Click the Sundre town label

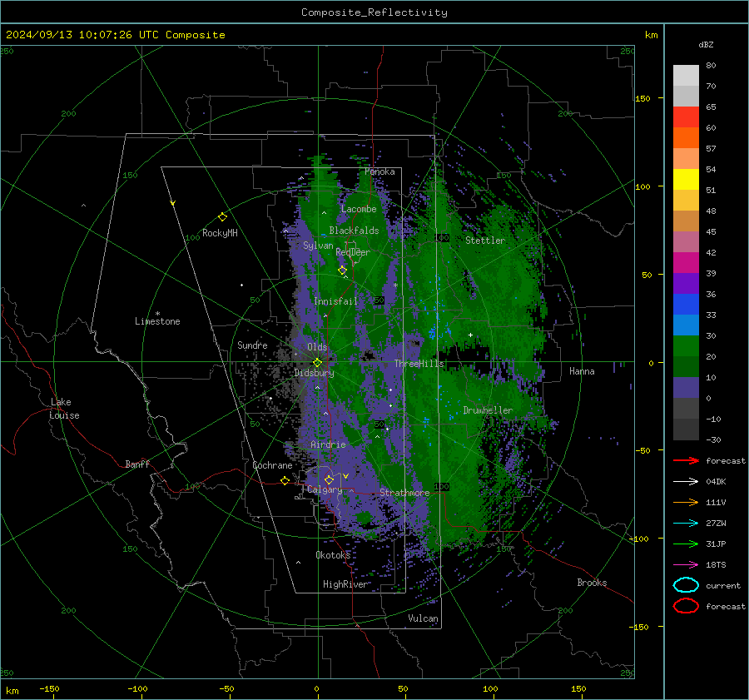[252, 345]
